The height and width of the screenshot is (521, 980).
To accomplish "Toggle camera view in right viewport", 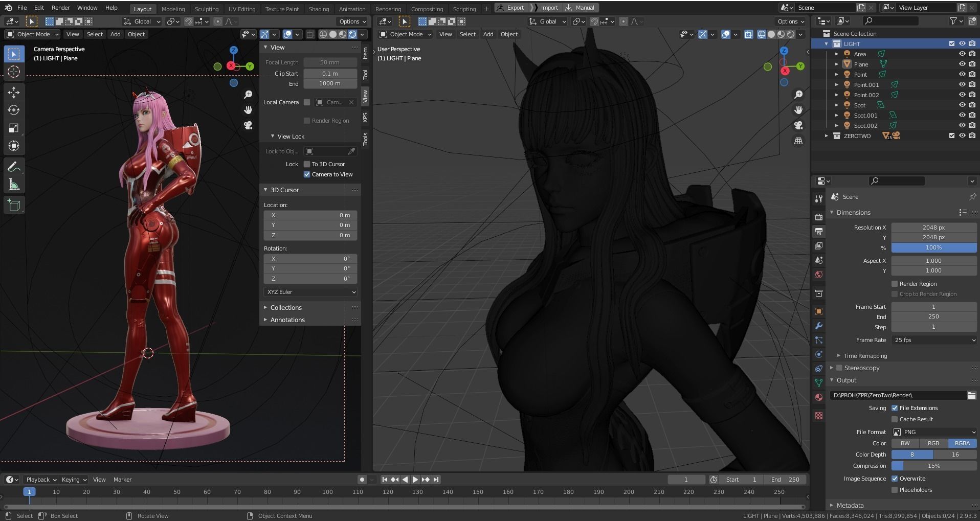I will coord(798,125).
